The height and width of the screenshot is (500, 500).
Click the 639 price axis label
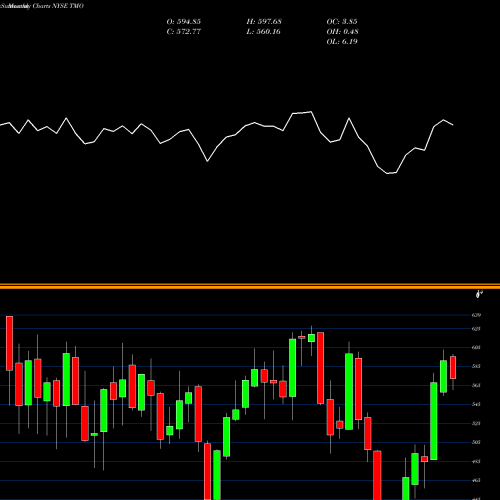click(476, 315)
